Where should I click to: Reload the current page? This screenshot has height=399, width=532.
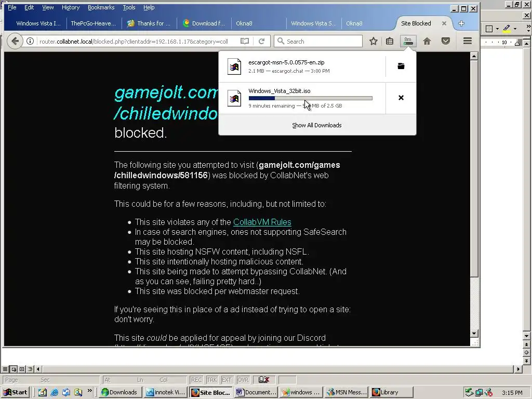pyautogui.click(x=261, y=41)
